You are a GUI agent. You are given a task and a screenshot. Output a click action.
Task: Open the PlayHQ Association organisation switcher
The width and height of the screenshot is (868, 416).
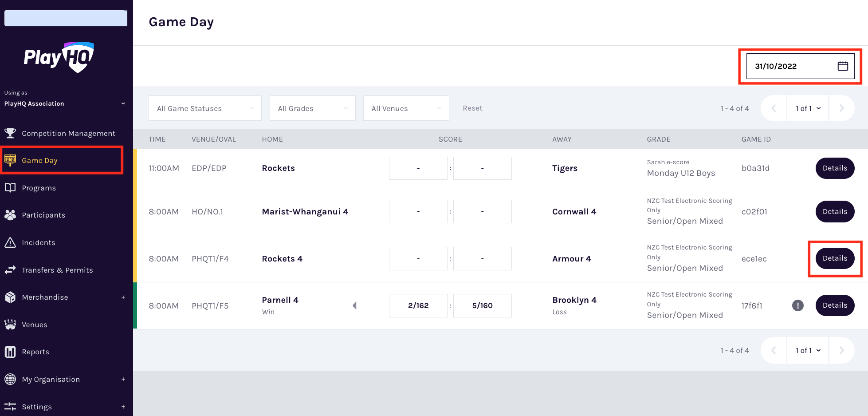(x=65, y=103)
